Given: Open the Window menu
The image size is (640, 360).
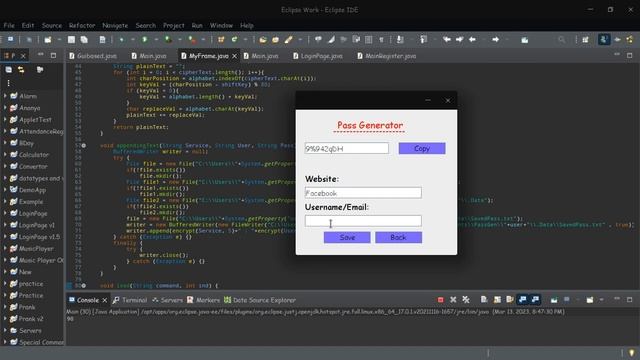Looking at the screenshot, I should tap(221, 25).
